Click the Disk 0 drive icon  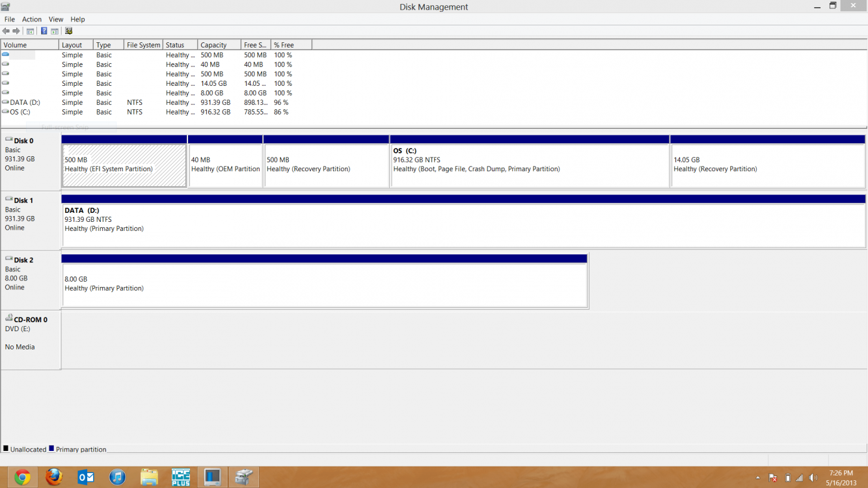pos(9,140)
